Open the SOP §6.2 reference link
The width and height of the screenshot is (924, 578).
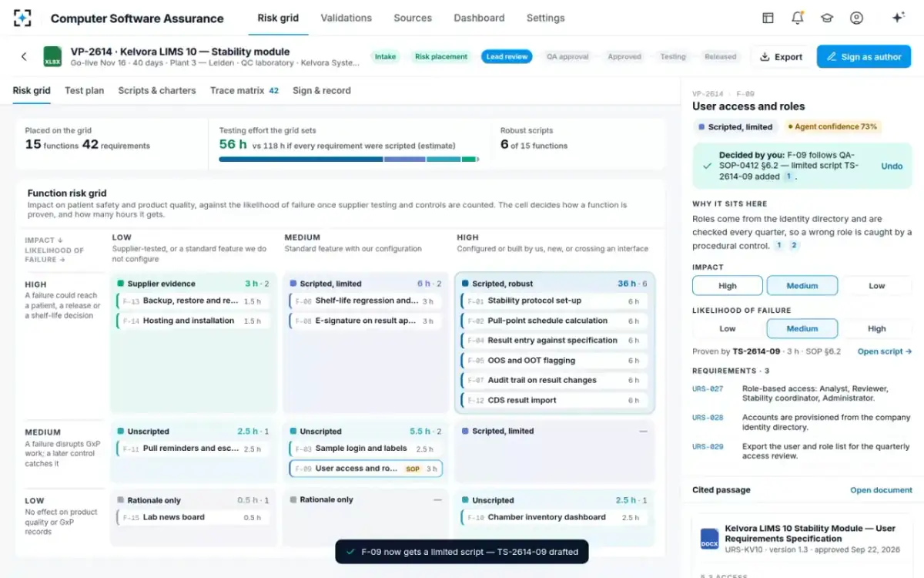pos(823,351)
